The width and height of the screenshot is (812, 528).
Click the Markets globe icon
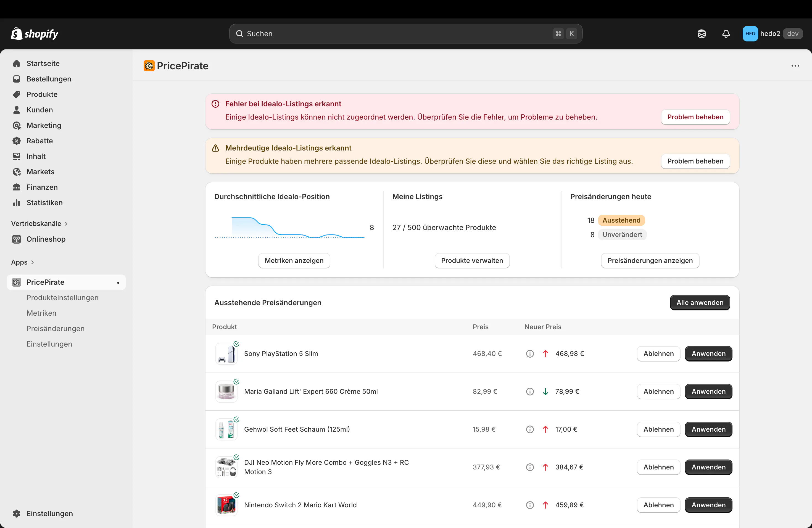click(x=16, y=172)
